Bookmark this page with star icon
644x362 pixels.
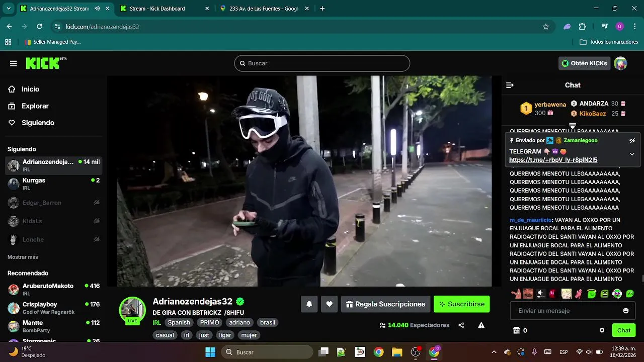click(545, 27)
